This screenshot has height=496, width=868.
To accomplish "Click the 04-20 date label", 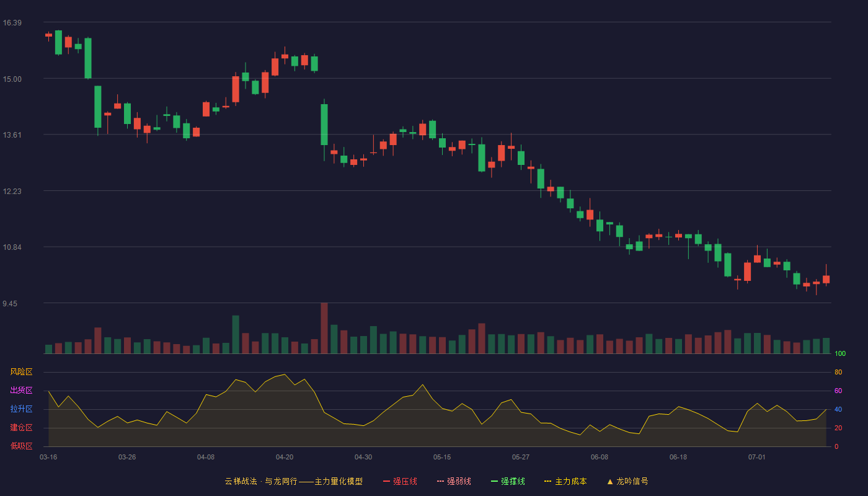I will click(x=285, y=457).
